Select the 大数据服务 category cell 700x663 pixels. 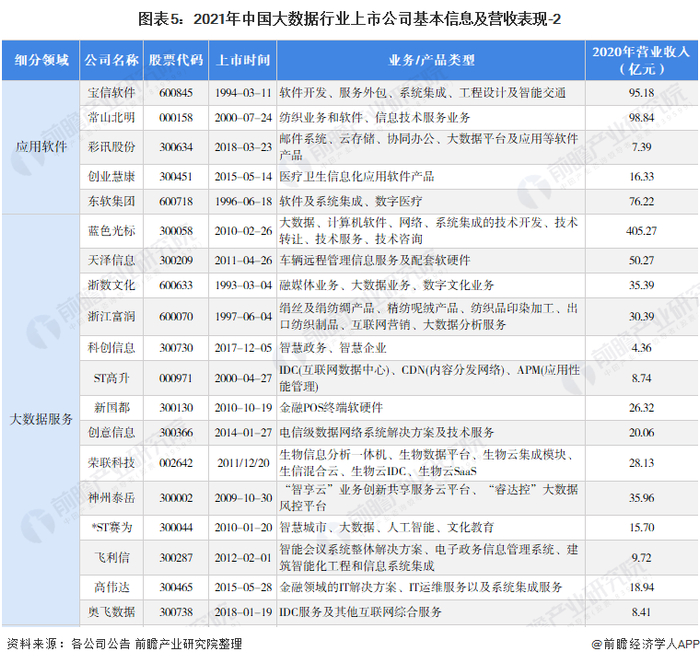(41, 419)
